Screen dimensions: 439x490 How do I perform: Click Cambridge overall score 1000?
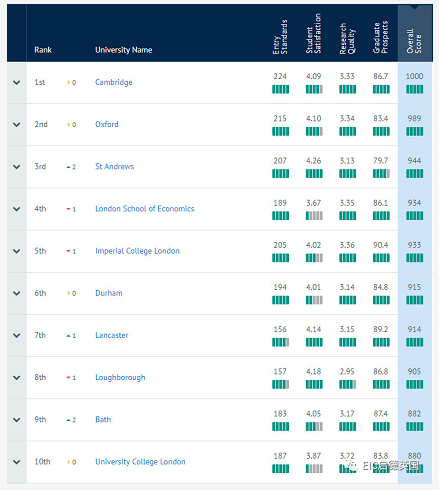point(414,76)
